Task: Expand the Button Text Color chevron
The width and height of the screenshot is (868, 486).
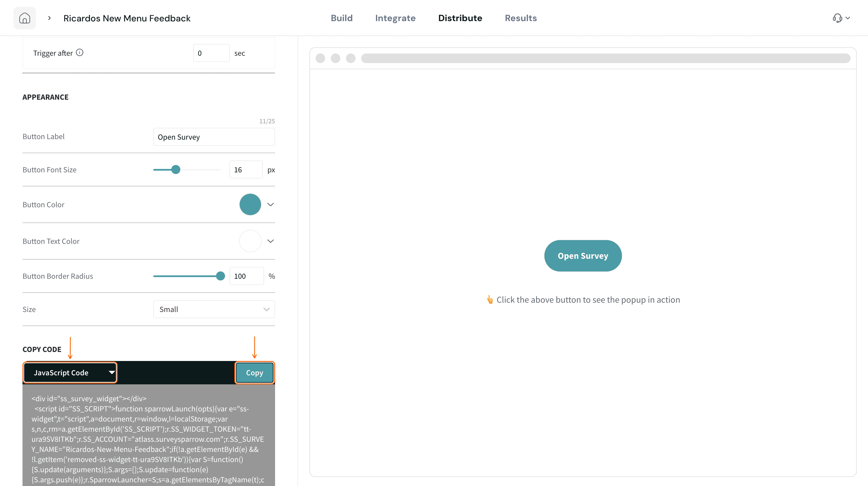Action: 270,241
